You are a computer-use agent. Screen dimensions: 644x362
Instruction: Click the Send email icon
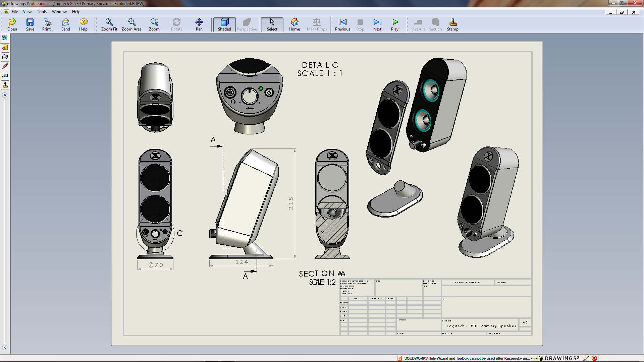pyautogui.click(x=65, y=24)
